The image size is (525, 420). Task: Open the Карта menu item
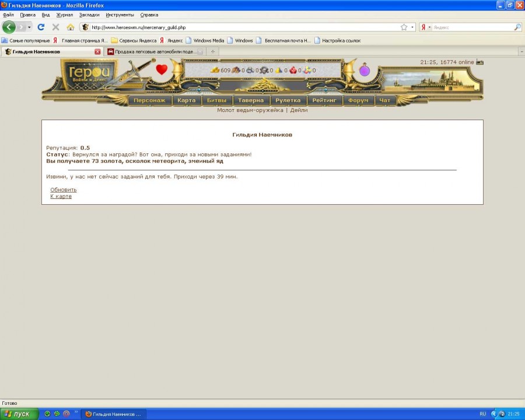pos(187,100)
